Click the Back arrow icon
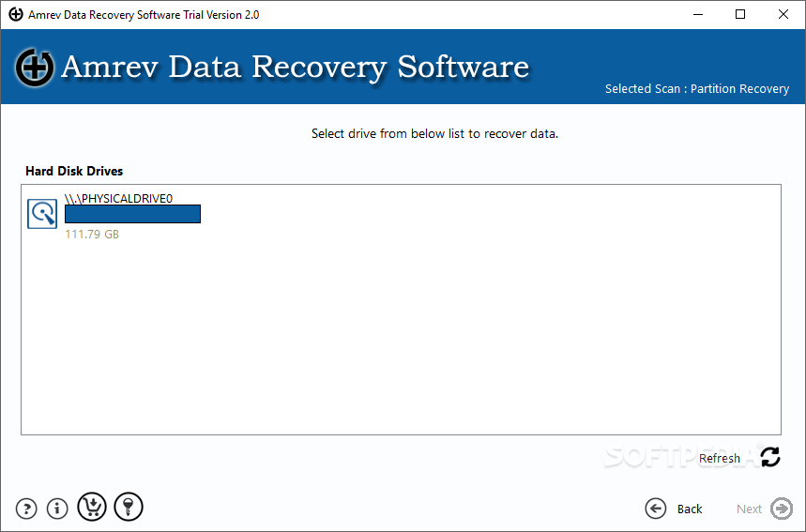The image size is (806, 532). click(655, 509)
